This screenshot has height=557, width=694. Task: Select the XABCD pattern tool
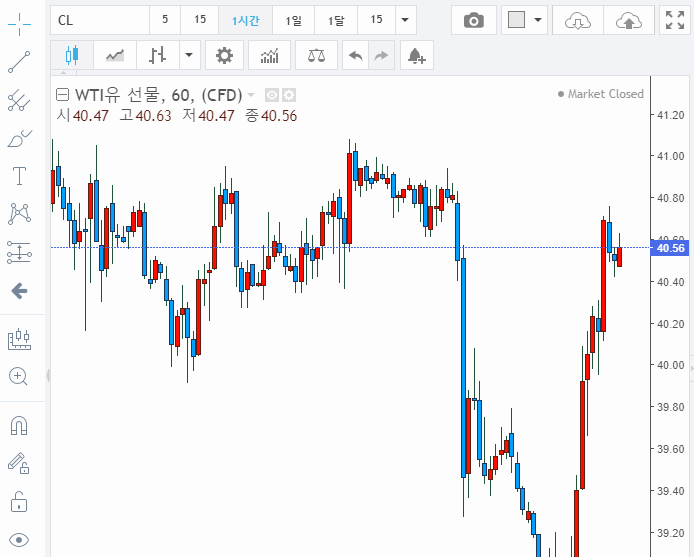(19, 214)
